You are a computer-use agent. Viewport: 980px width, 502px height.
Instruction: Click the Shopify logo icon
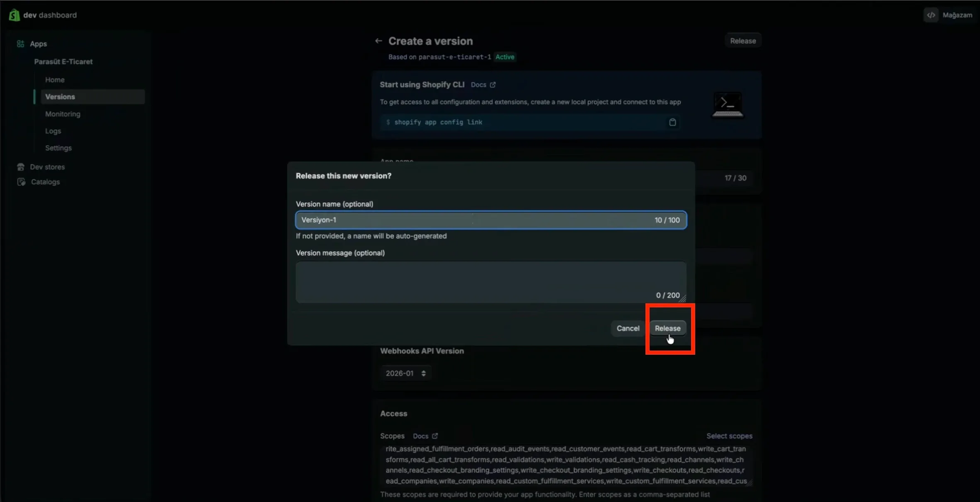click(15, 15)
